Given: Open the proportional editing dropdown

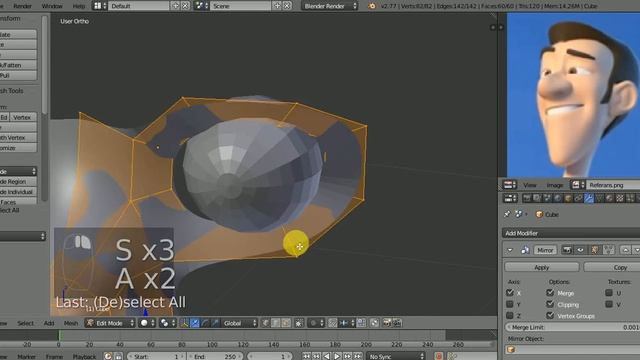Looking at the screenshot, I should [x=316, y=323].
